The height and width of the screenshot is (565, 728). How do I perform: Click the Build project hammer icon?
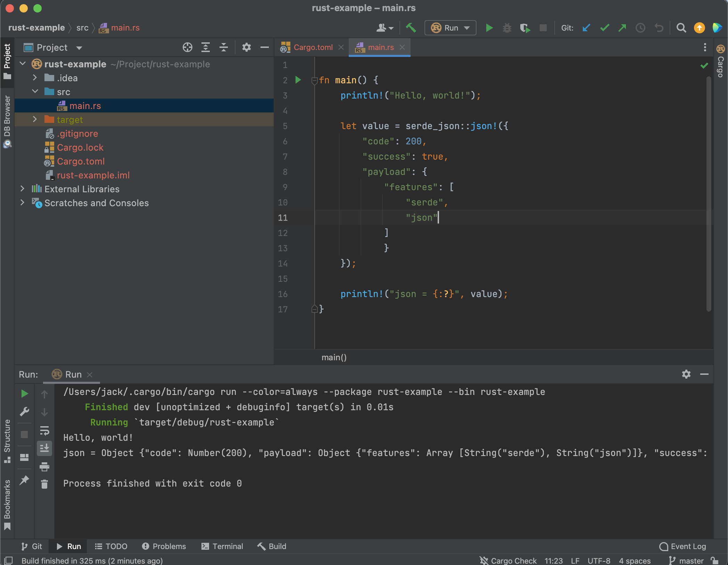pyautogui.click(x=411, y=28)
